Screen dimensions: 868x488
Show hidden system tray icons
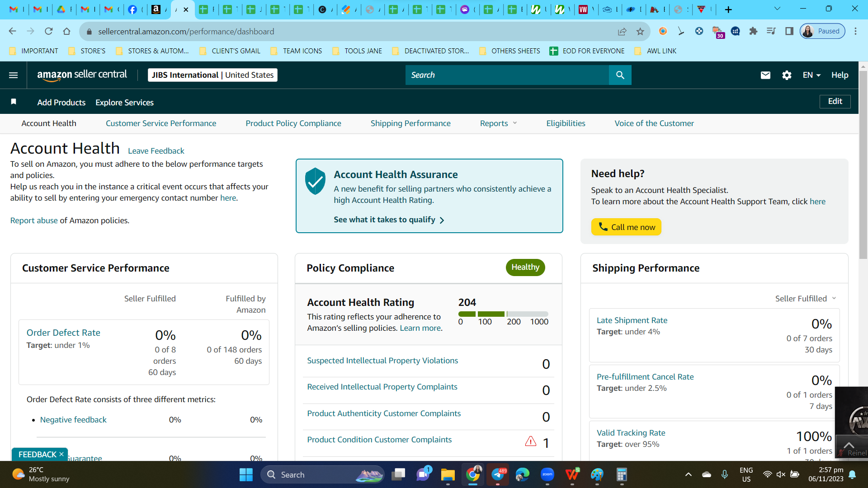point(688,474)
